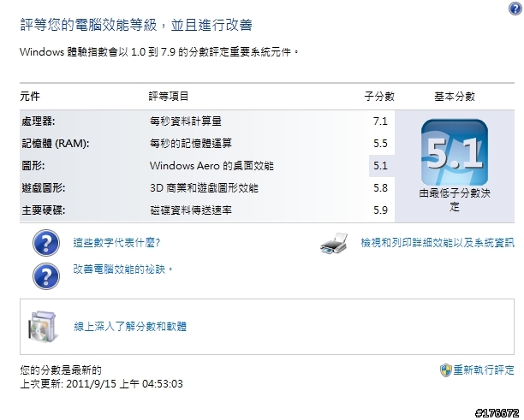Click the 重新執行評定 link
This screenshot has width=524, height=420.
click(484, 370)
